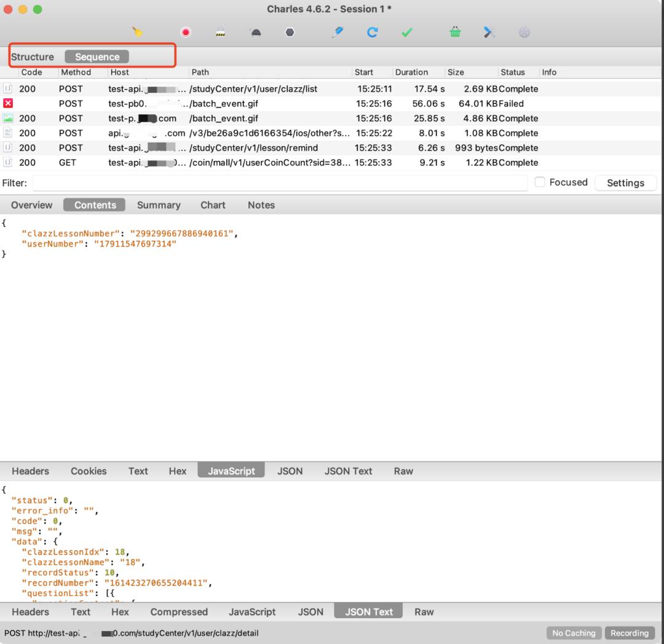
Task: Toggle the No Caching status button
Action: click(x=574, y=633)
